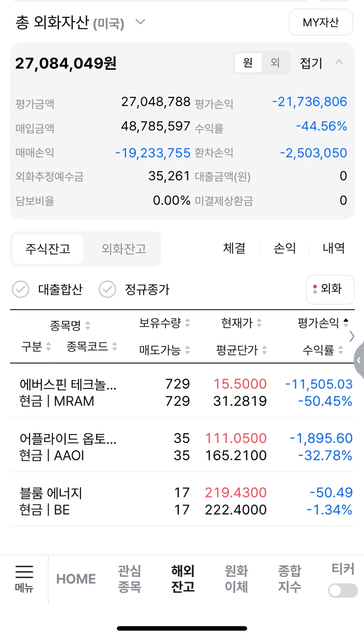
Task: Open the 관심종목 bottom tab
Action: click(129, 579)
